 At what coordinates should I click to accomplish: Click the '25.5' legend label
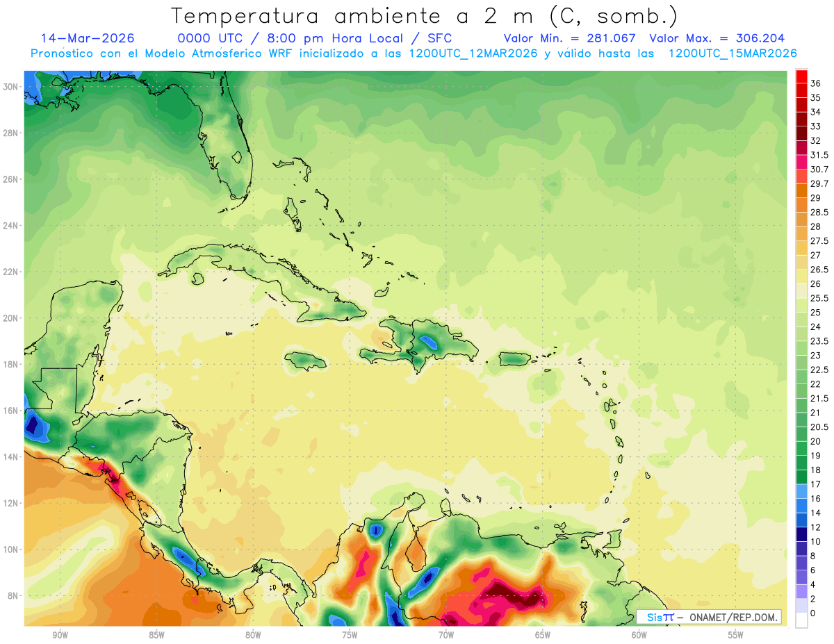coord(819,298)
